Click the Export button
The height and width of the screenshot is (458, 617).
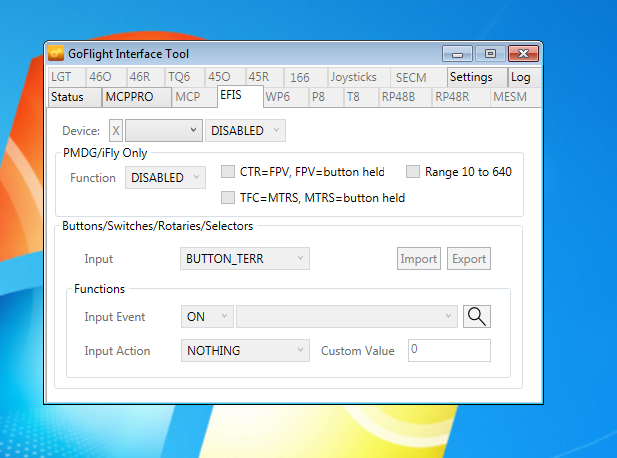(469, 259)
